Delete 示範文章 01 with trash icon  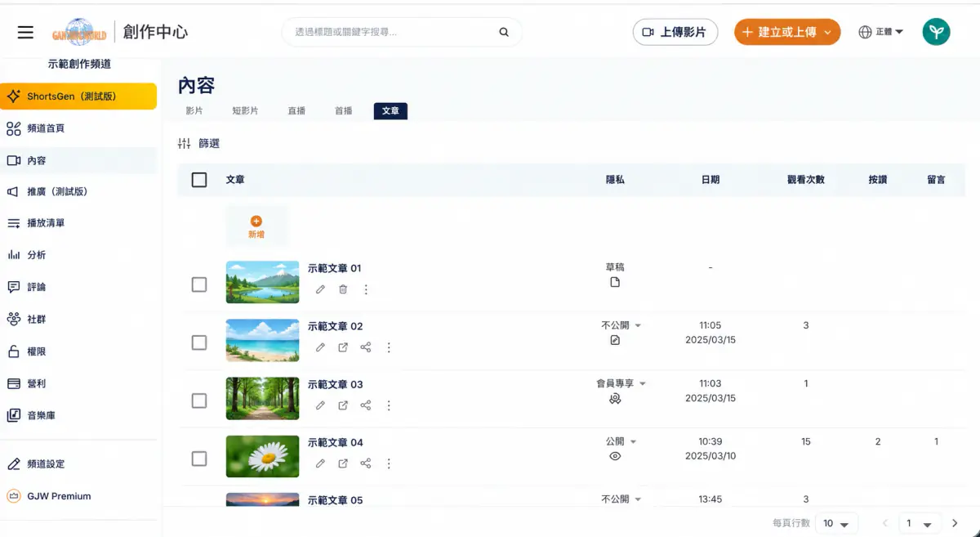point(343,289)
